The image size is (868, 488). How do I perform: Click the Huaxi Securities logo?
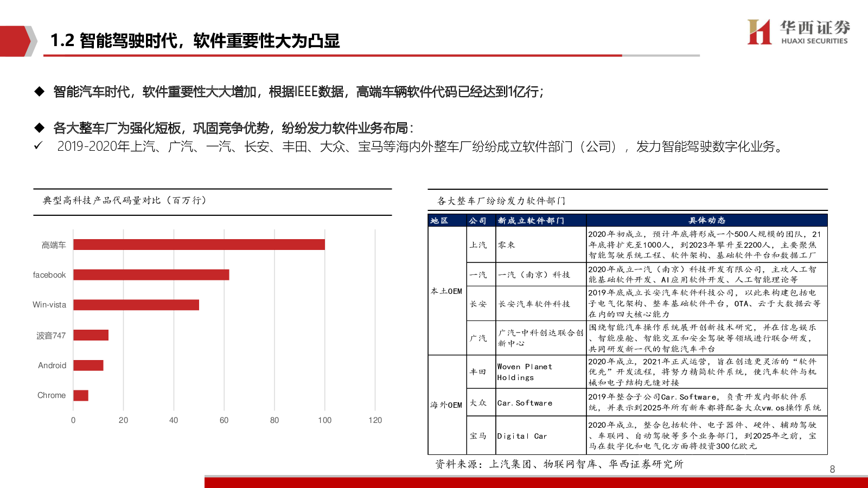(799, 32)
